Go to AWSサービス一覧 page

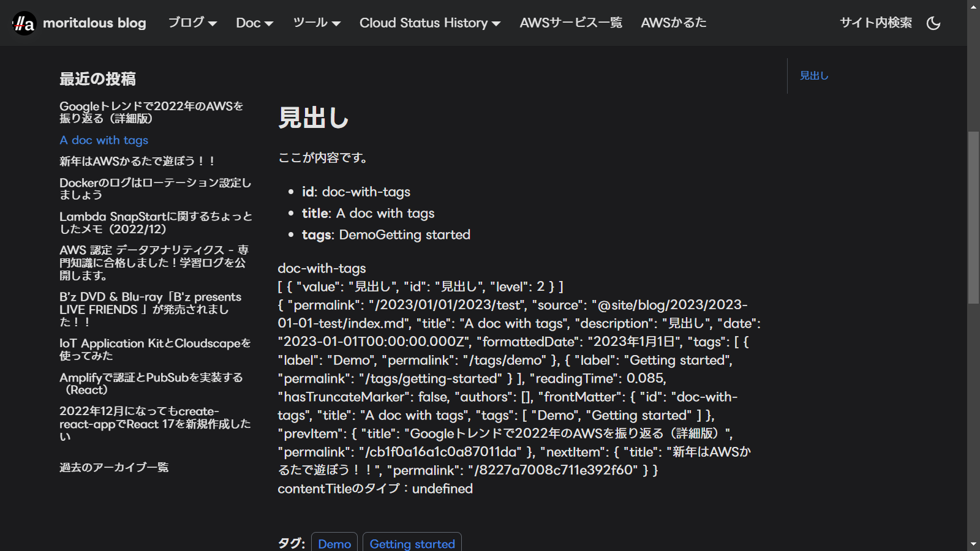click(x=570, y=23)
